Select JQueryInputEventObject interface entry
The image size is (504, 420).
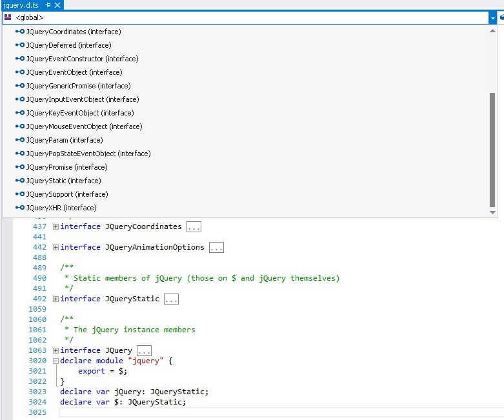click(250, 99)
